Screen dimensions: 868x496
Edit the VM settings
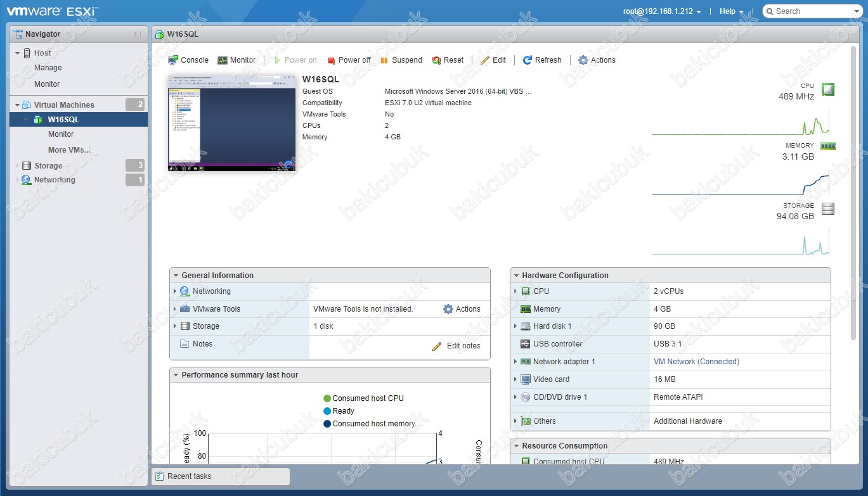click(x=494, y=60)
